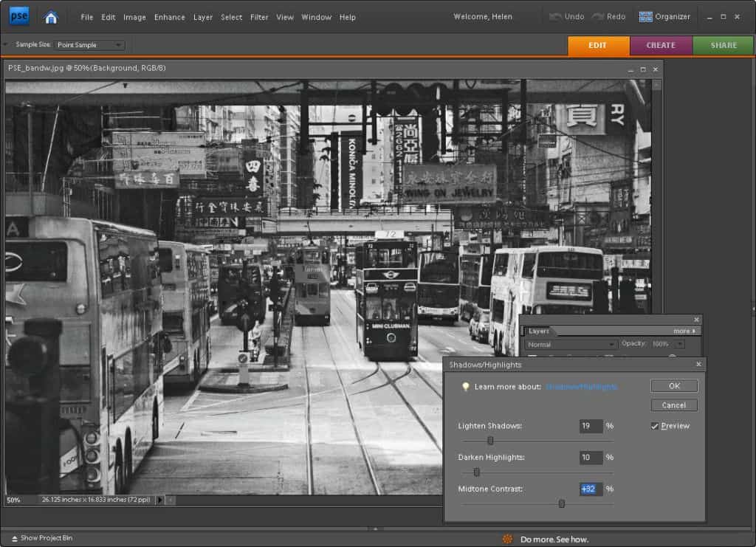Toggle the Preview checkbox
This screenshot has width=756, height=547.
point(655,426)
